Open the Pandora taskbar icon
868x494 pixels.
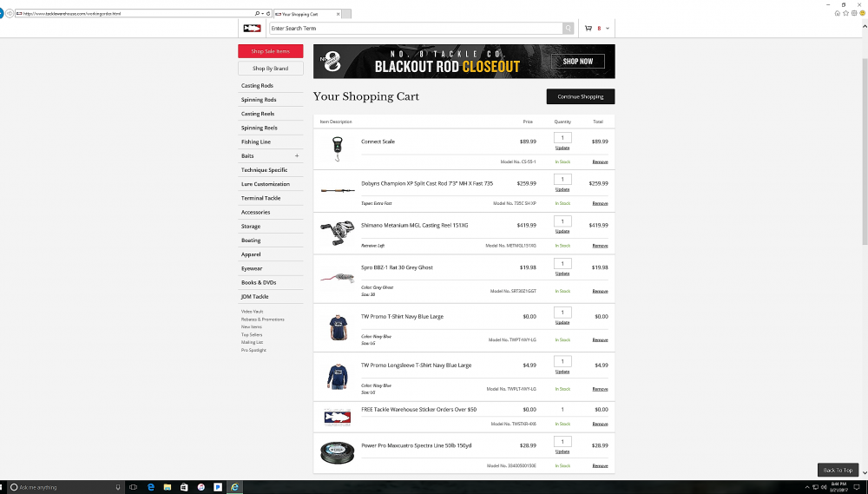[218, 487]
